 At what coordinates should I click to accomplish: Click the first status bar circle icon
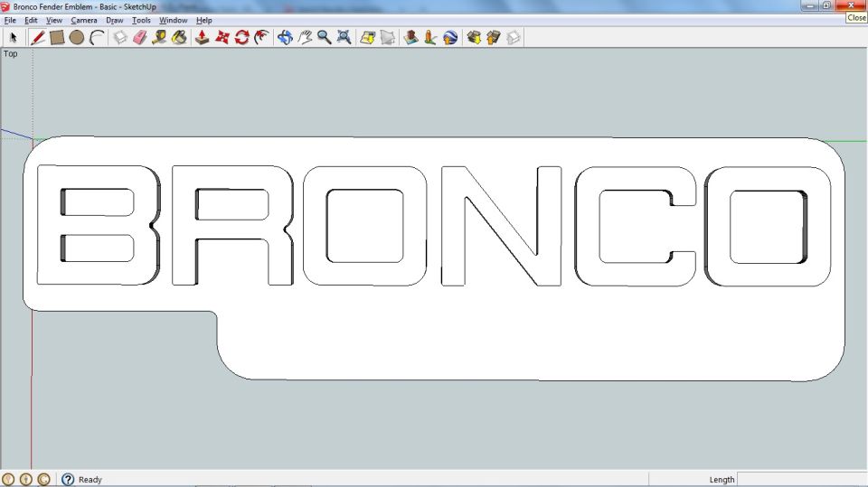tap(8, 479)
